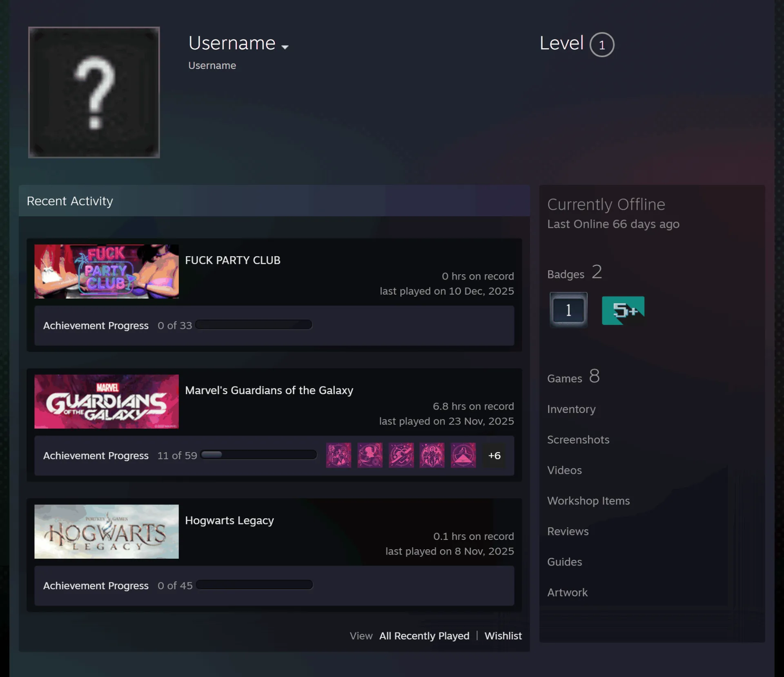Open fourth Guardians of the Galaxy achievement icon
This screenshot has width=784, height=677.
click(432, 455)
